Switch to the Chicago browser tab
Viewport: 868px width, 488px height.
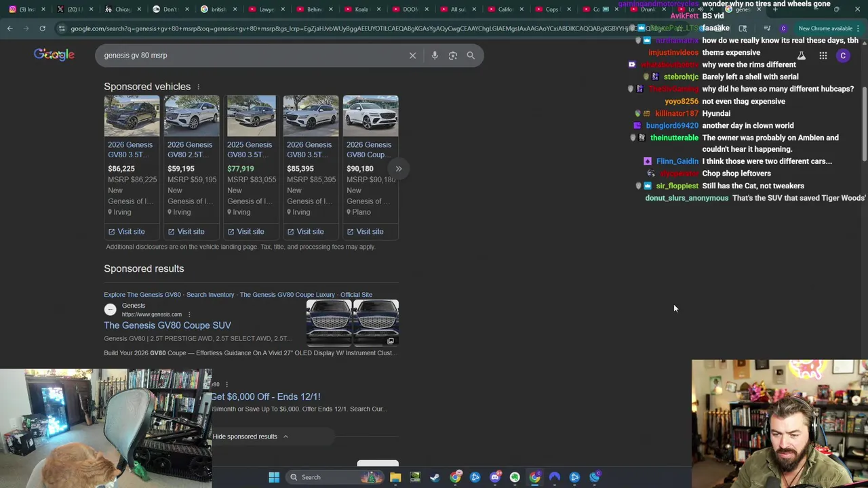click(x=123, y=9)
